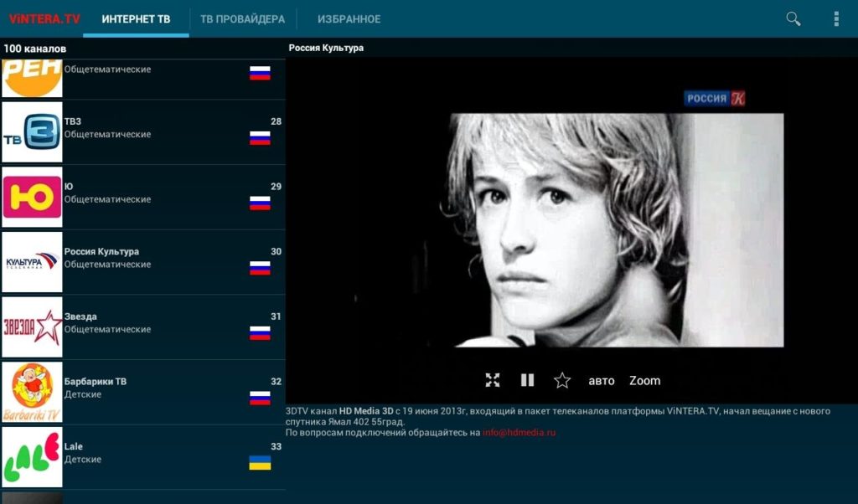Enter fullscreen with the expand arrows icon
This screenshot has height=504, width=858.
(494, 380)
